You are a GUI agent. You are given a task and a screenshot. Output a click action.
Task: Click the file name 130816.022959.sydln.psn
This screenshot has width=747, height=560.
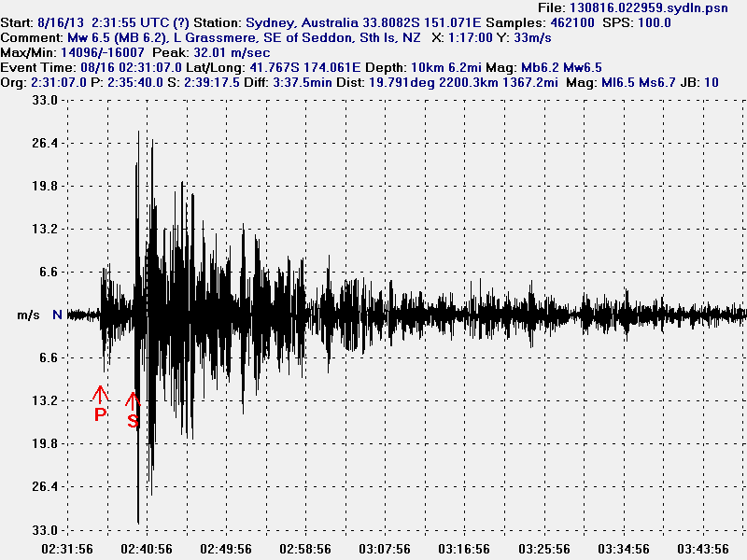(x=648, y=7)
